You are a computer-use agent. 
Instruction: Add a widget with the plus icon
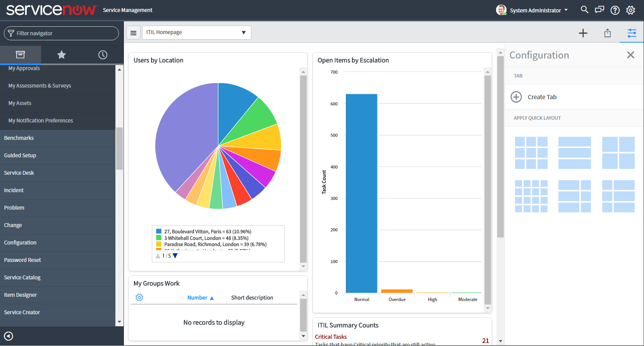pos(583,33)
